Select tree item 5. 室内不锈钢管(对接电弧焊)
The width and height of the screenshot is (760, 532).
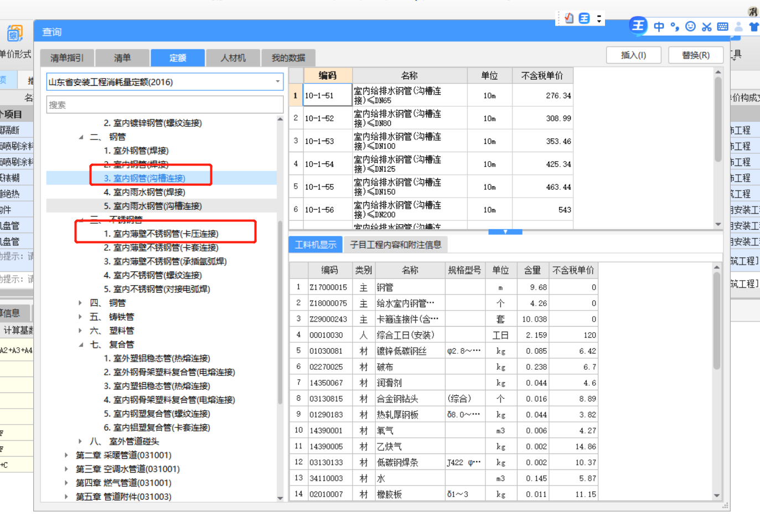point(157,289)
